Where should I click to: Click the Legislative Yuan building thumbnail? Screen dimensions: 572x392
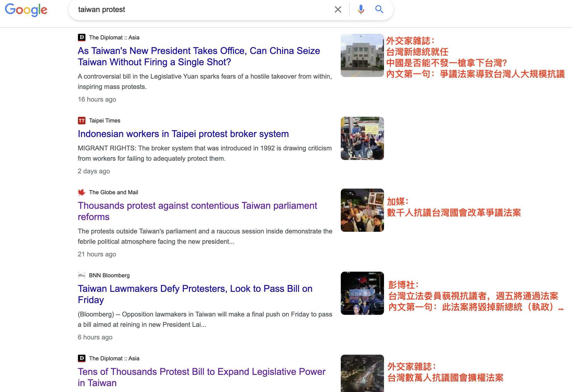click(362, 55)
